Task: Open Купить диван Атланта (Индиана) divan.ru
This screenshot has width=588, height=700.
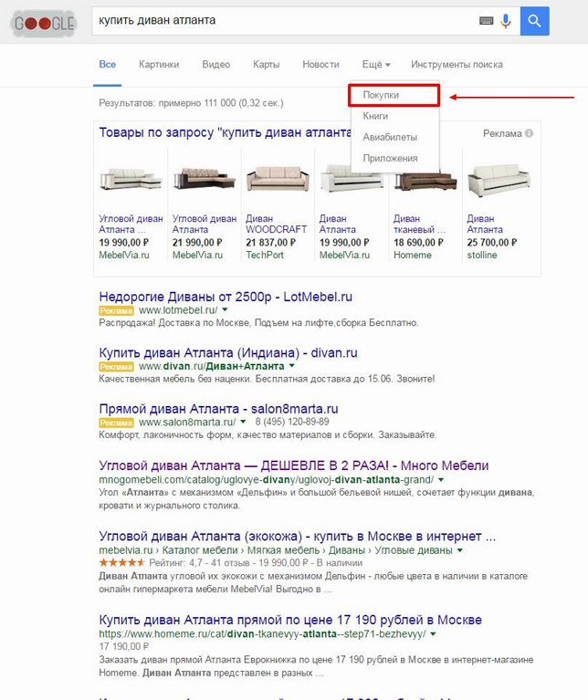Action: click(x=228, y=352)
